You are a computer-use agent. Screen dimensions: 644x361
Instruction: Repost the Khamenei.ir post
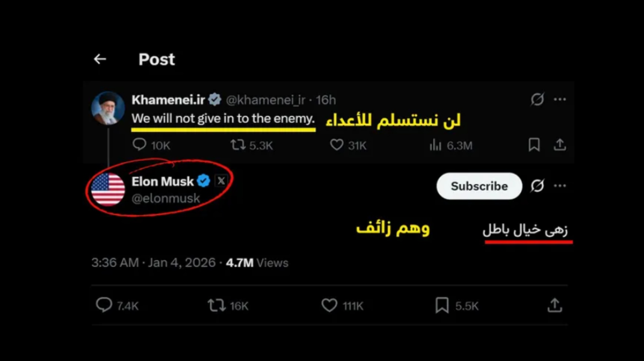tap(238, 144)
